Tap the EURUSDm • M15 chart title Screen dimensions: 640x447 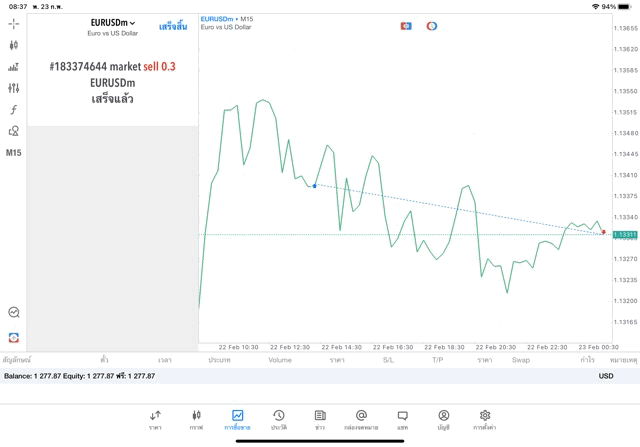pos(227,19)
